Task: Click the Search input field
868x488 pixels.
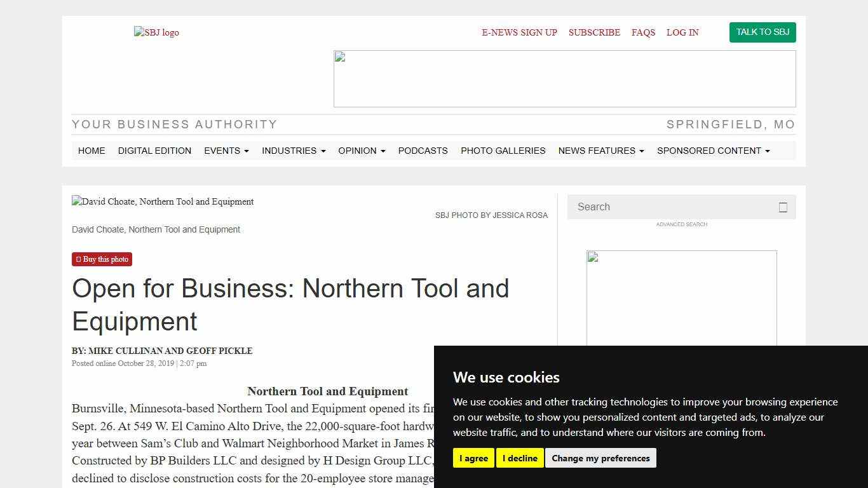Action: 667,207
